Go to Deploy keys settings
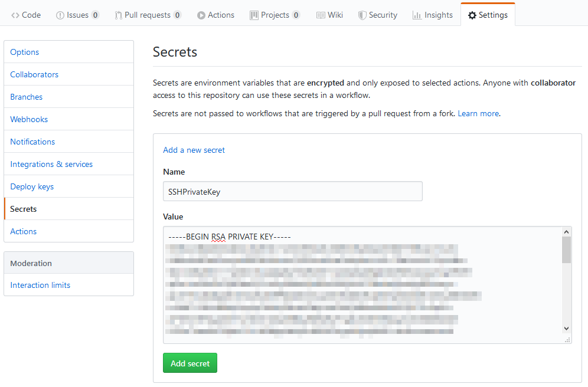588x387 pixels. pos(68,186)
